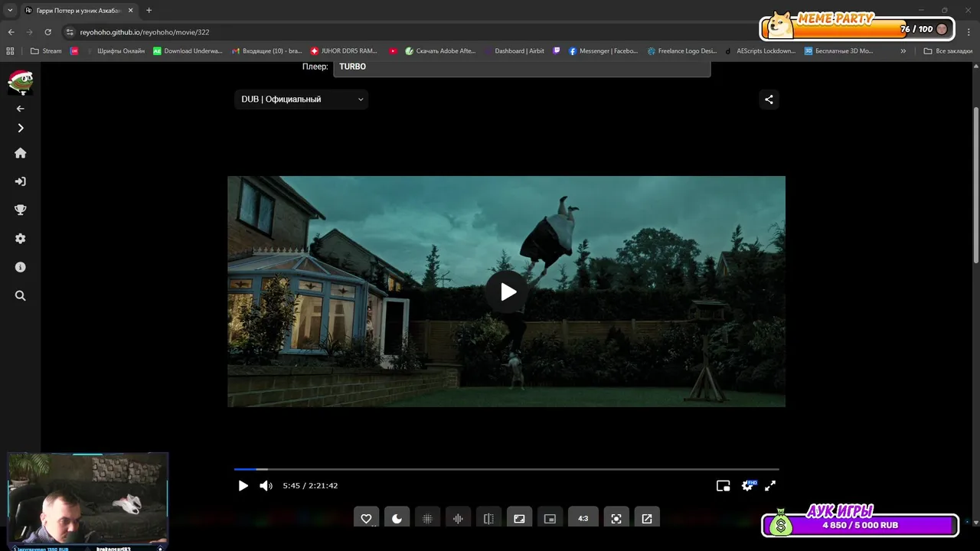Viewport: 980px width, 551px height.
Task: Expand the sidebar with the right chevron
Action: pyautogui.click(x=20, y=128)
